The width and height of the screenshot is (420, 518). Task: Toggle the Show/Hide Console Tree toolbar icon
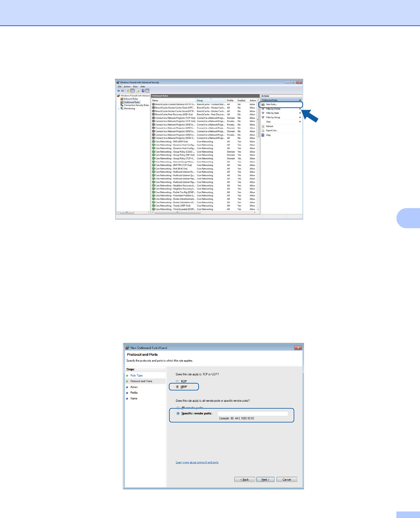(x=132, y=91)
